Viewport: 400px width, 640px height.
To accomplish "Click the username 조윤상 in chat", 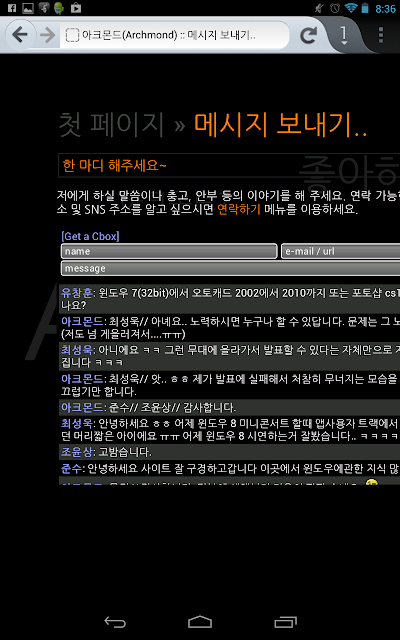I will (77, 452).
